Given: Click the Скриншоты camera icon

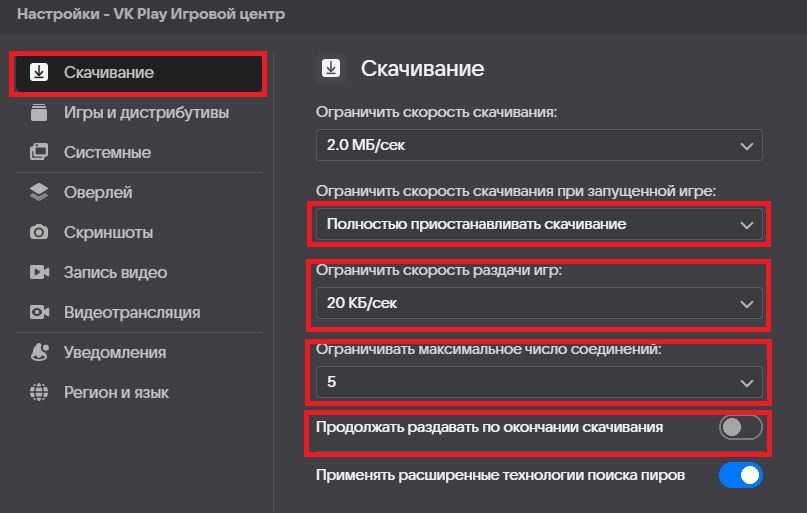Looking at the screenshot, I should (x=39, y=232).
